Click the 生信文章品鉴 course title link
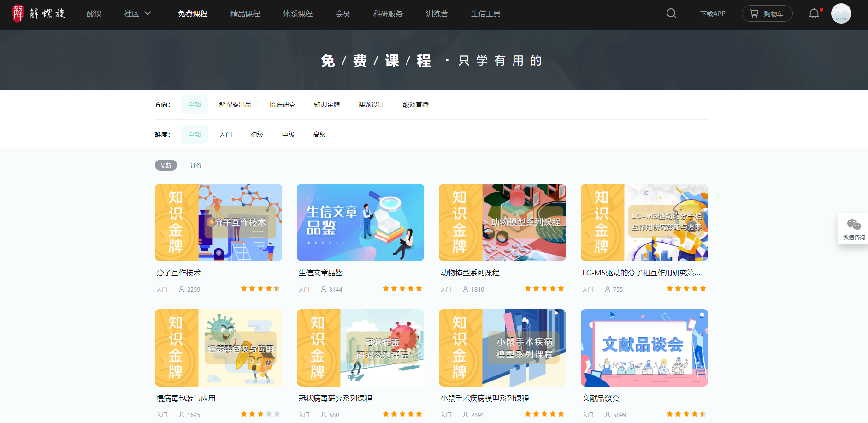Image resolution: width=868 pixels, height=423 pixels. [321, 273]
